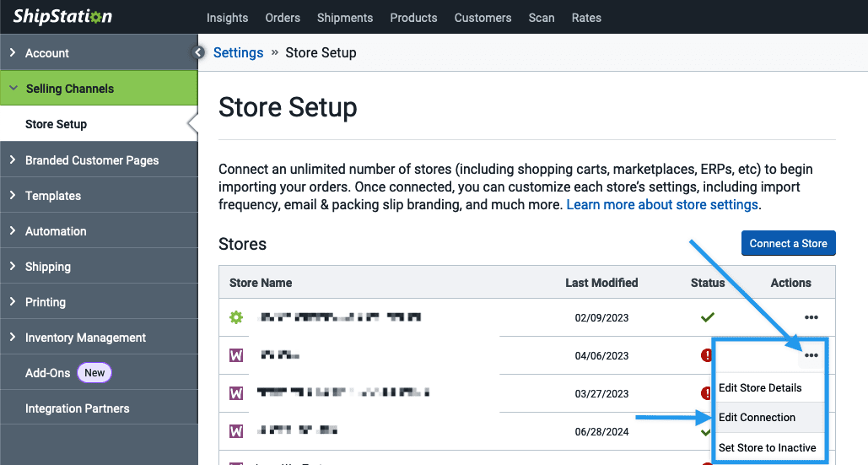Screen dimensions: 868x465
Task: Click the 02/09/2023 date cell
Action: [601, 318]
